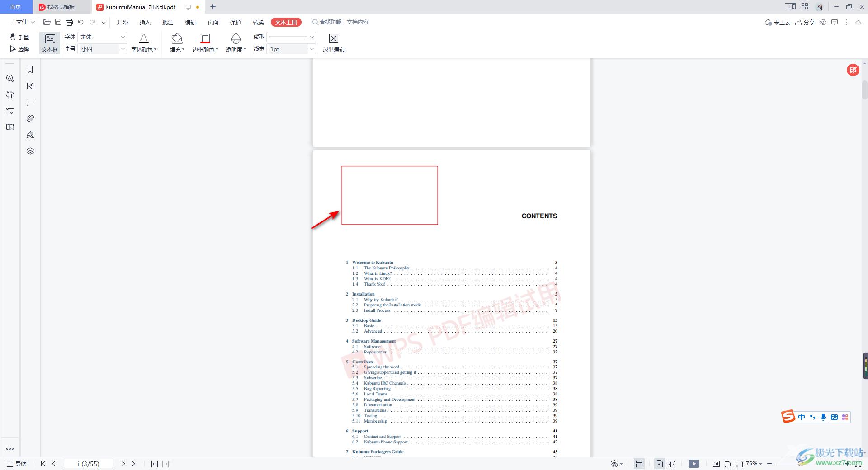Open the thumbnail panel in sidebar

click(30, 86)
